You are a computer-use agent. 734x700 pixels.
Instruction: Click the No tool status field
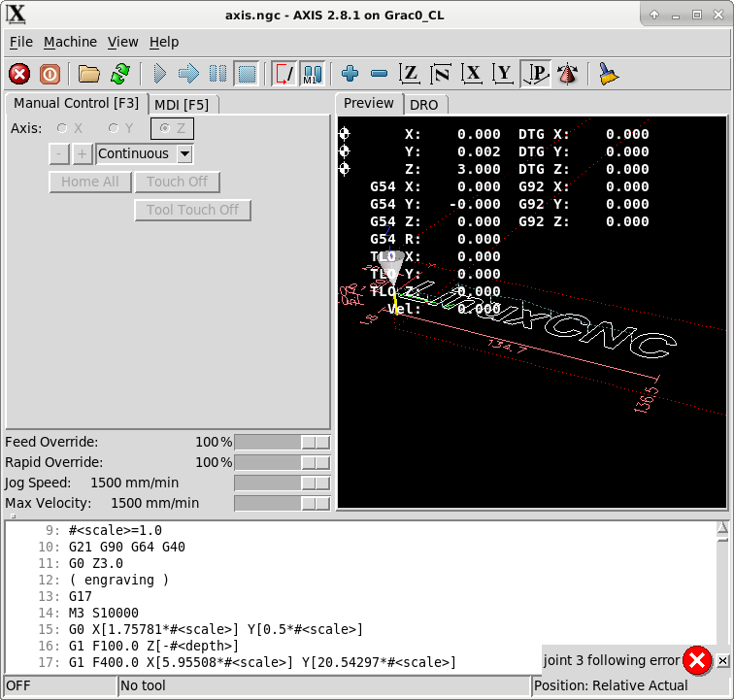coord(324,686)
